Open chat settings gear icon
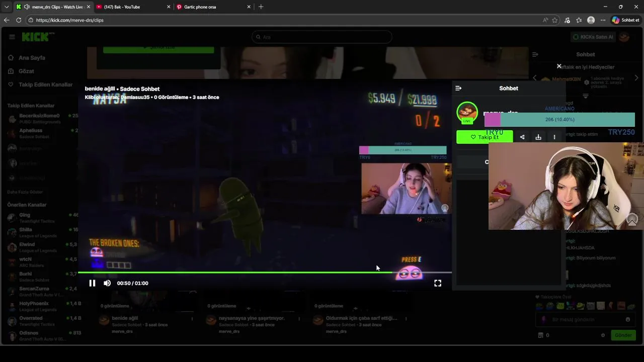Screen dimensions: 644x362 click(x=603, y=335)
